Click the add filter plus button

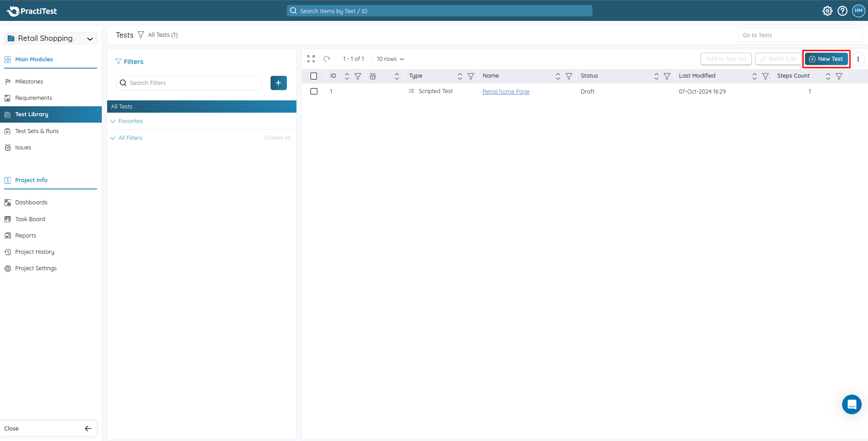click(x=278, y=83)
